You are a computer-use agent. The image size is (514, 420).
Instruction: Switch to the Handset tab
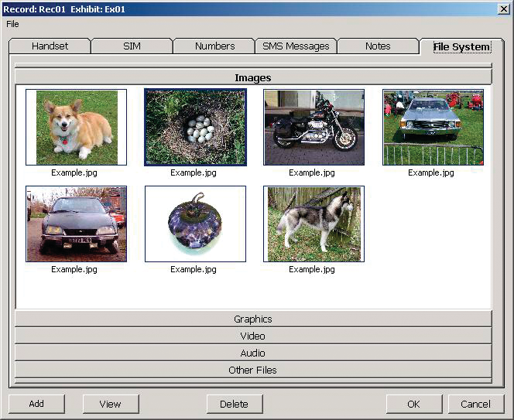(x=50, y=46)
